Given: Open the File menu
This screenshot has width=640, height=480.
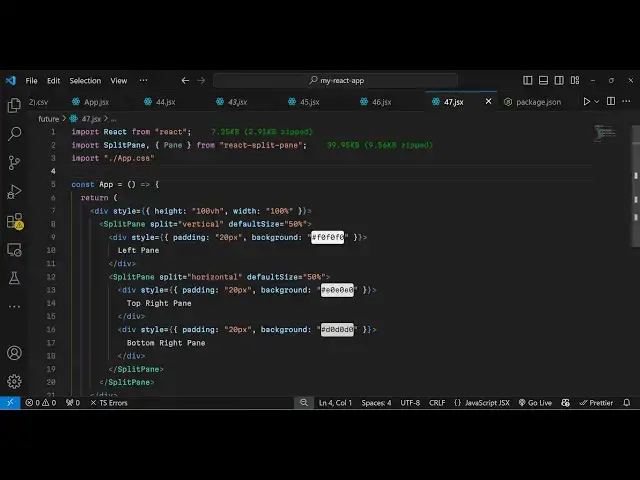Looking at the screenshot, I should [31, 81].
